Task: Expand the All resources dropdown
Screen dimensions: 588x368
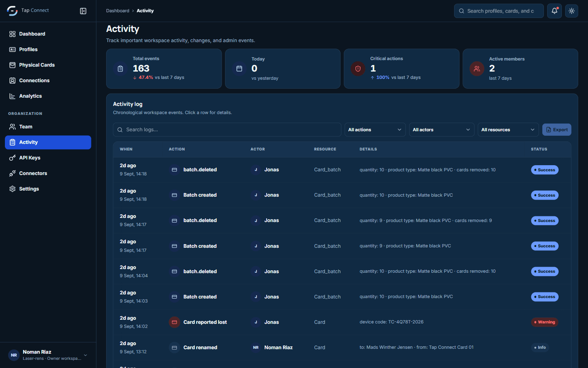Action: 508,130
